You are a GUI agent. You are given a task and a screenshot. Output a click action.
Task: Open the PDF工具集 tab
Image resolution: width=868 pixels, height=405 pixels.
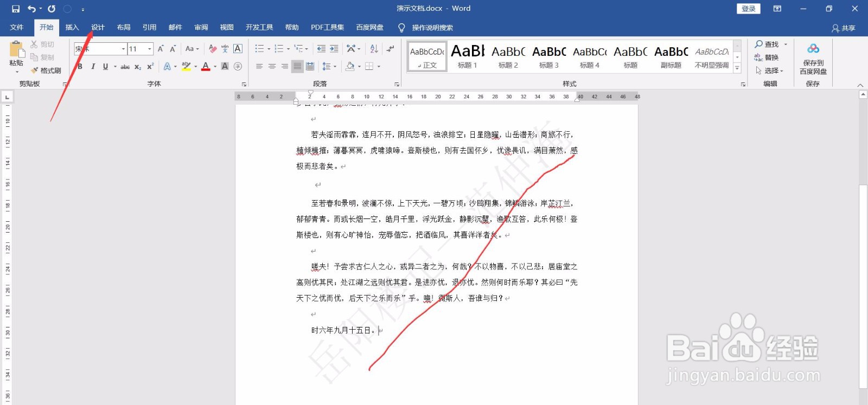(327, 27)
